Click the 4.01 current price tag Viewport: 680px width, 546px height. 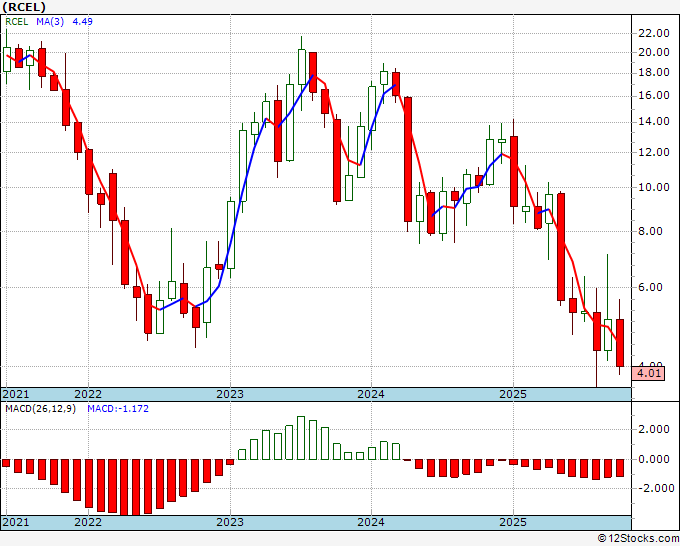[649, 373]
